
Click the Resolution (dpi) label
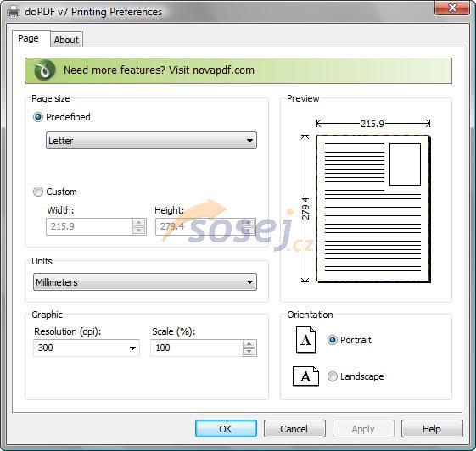67,331
